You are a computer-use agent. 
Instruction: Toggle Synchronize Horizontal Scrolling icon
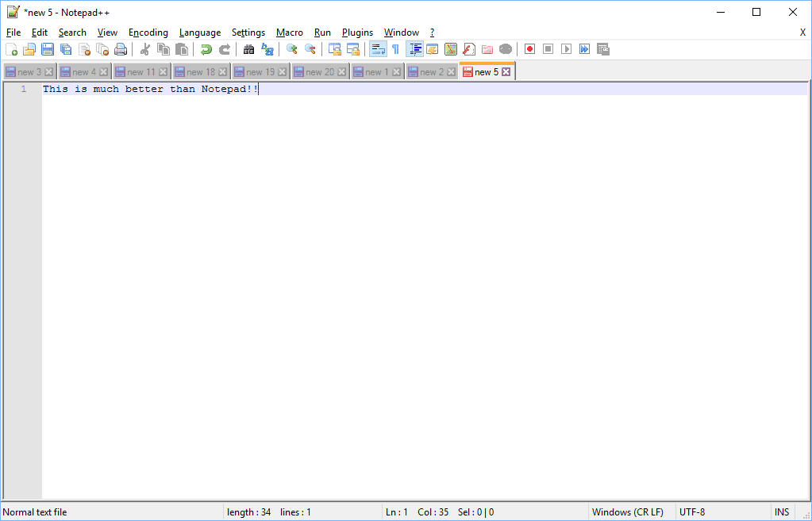pyautogui.click(x=352, y=49)
